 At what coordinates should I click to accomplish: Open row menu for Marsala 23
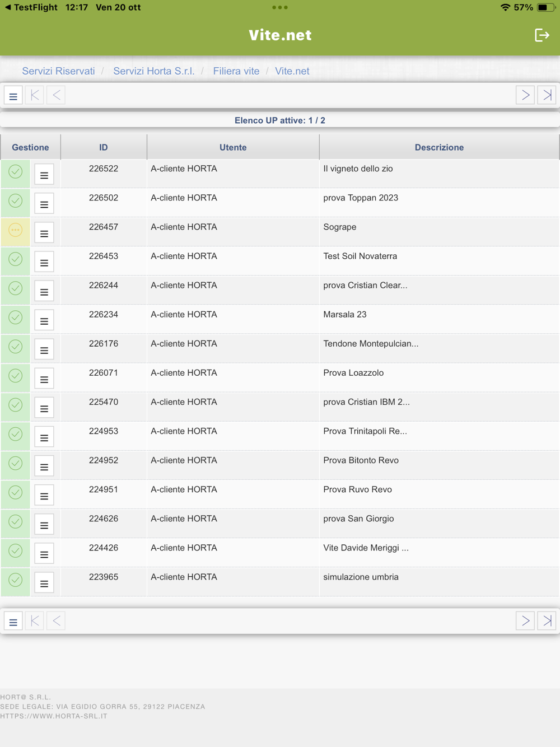click(44, 320)
